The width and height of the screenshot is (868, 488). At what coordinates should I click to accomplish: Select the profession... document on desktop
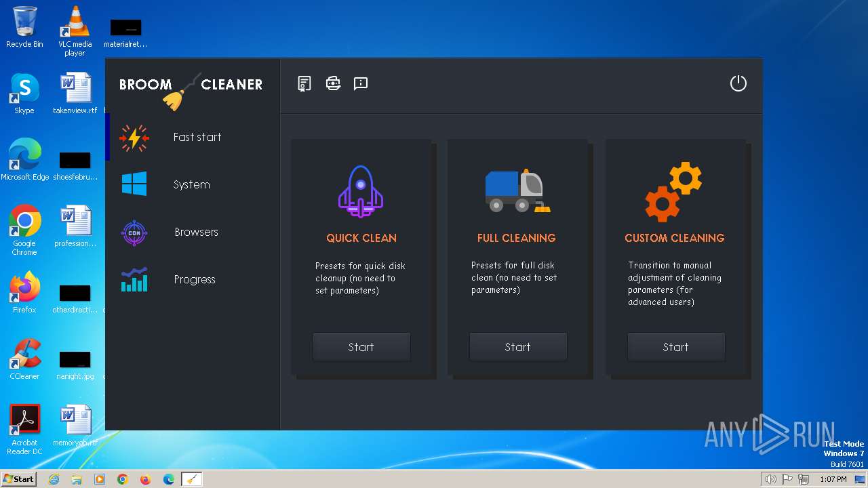pos(75,226)
